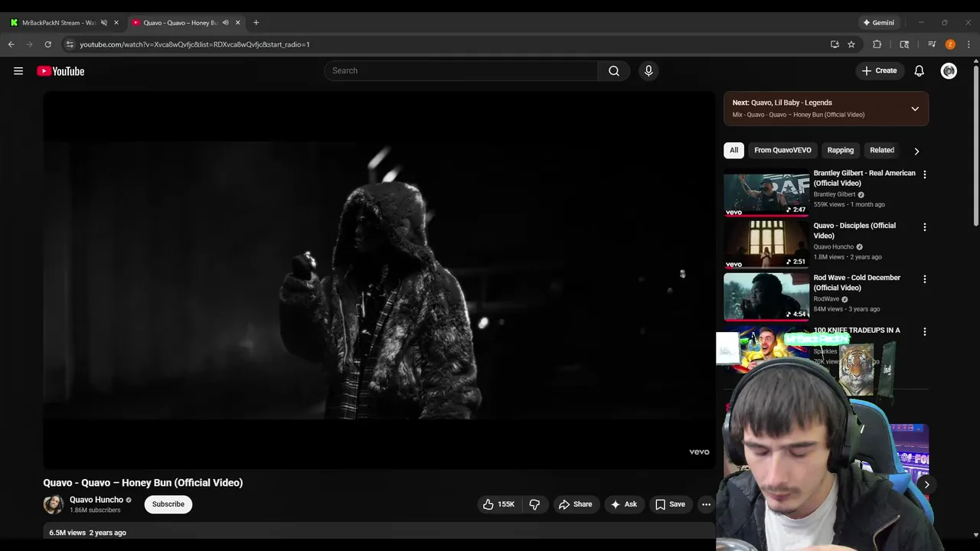This screenshot has width=980, height=551.
Task: Go back in browser history
Action: click(11, 44)
